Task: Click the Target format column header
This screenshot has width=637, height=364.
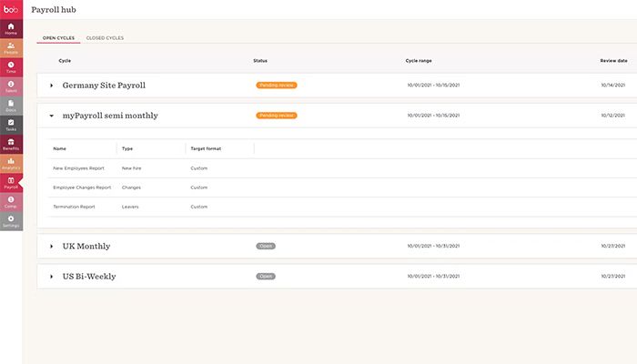Action: point(206,148)
